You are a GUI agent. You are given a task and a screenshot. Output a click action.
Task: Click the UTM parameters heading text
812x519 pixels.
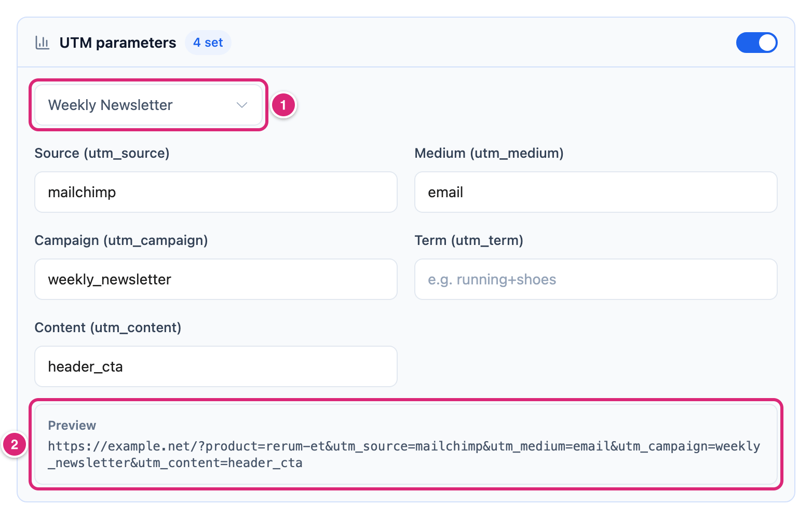tap(118, 43)
